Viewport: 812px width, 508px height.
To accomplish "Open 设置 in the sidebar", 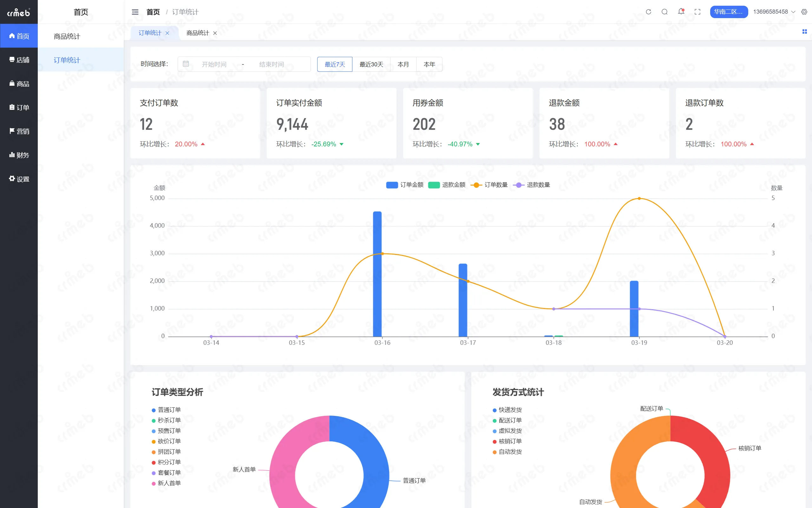I will click(x=19, y=179).
